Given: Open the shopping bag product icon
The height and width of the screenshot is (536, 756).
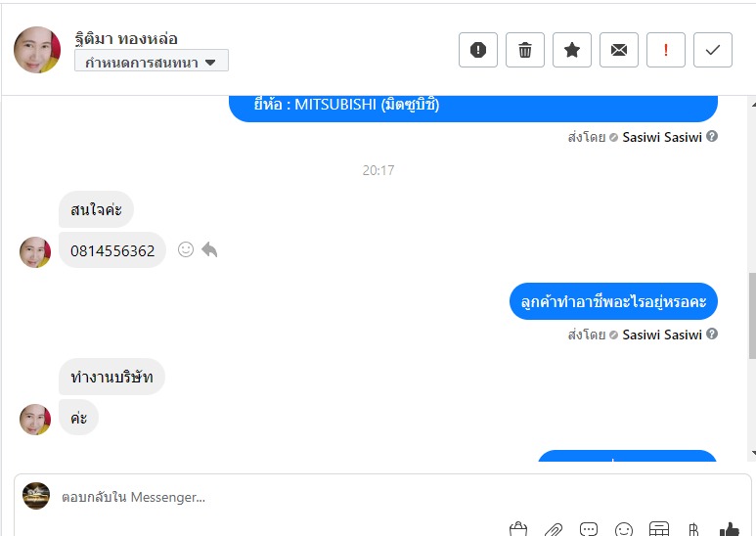Looking at the screenshot, I should pyautogui.click(x=518, y=529).
